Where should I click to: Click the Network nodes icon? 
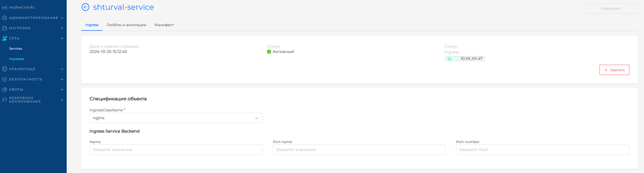pyautogui.click(x=4, y=38)
